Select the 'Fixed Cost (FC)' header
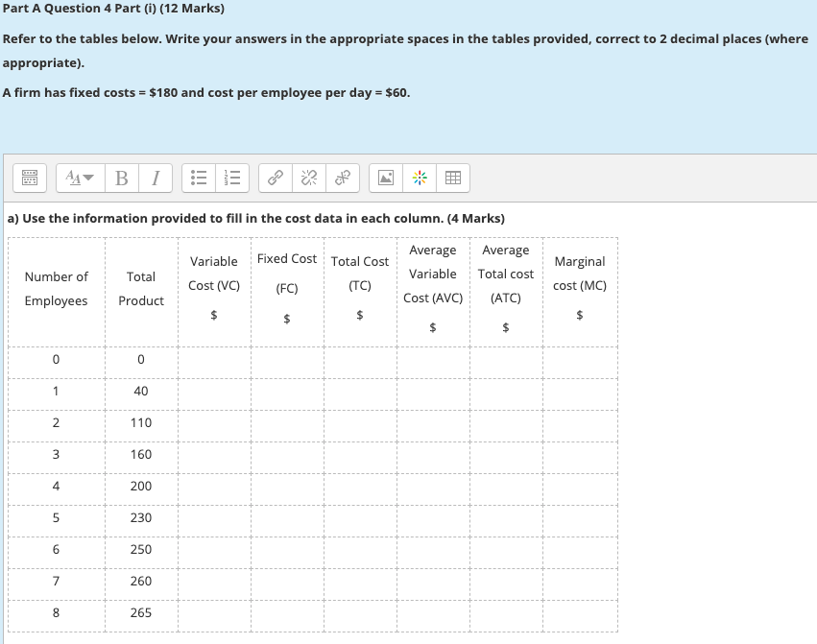 [287, 274]
